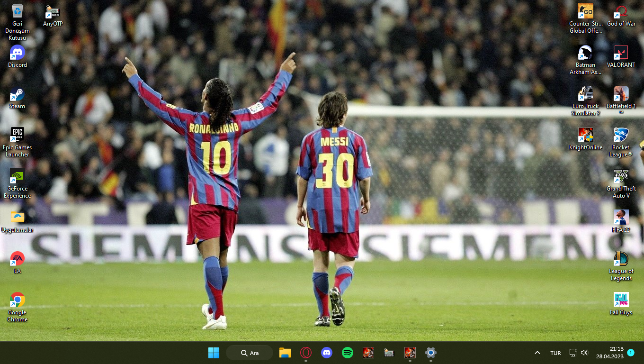Select the Steam desktop shortcut
This screenshot has width=644, height=364.
tap(17, 97)
